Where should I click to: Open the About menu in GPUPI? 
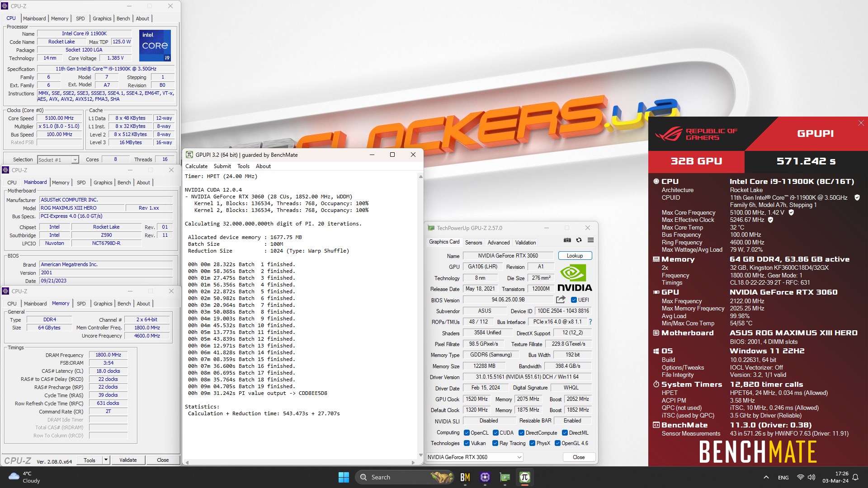pos(263,166)
